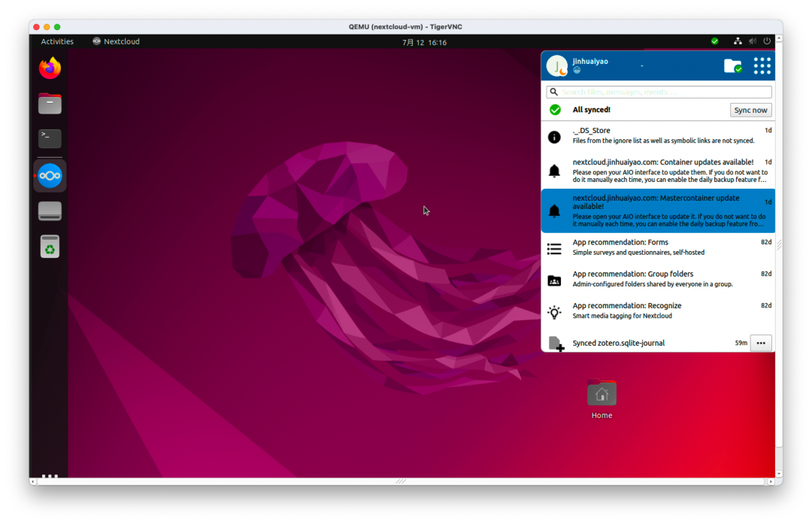Click the green All synced checkmark icon
The width and height of the screenshot is (812, 524).
click(x=555, y=110)
